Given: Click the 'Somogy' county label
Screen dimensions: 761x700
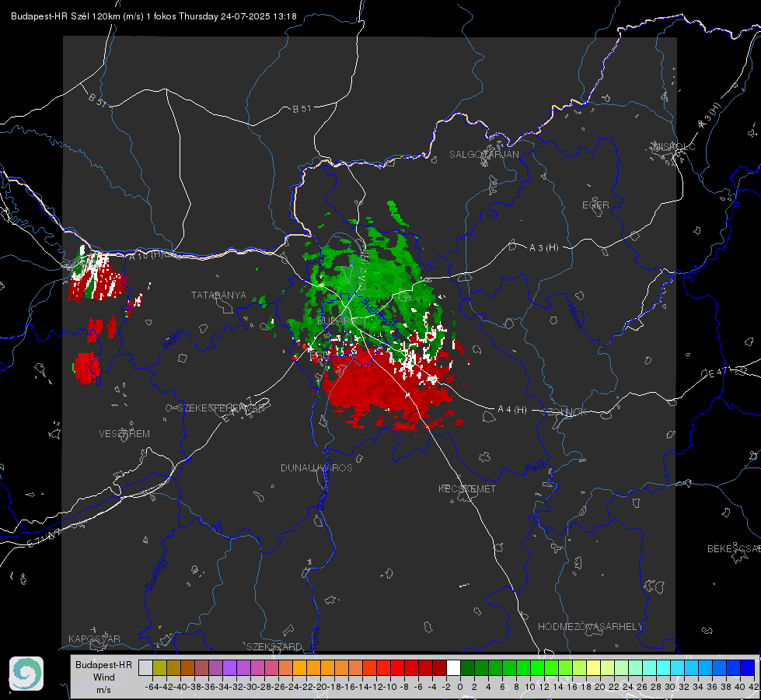Looking at the screenshot, I should [155, 574].
